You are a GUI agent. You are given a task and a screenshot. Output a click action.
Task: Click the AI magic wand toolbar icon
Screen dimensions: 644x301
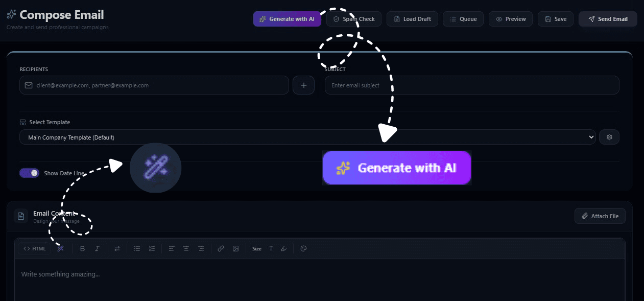tap(60, 249)
